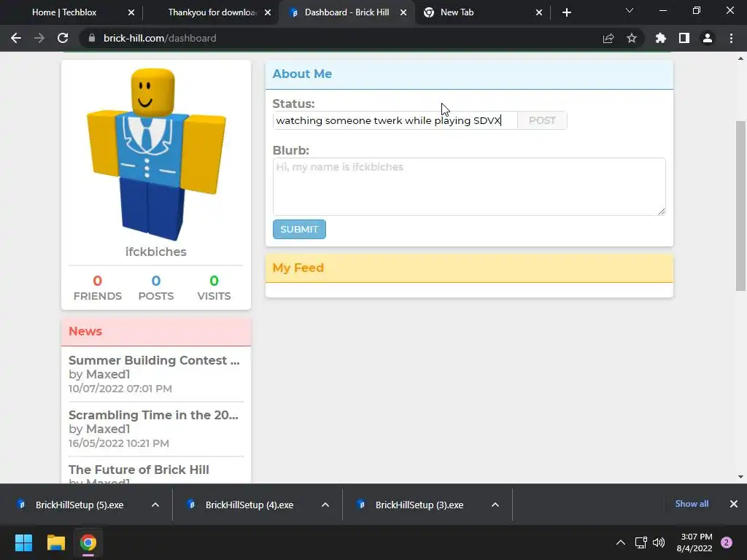Viewport: 747px width, 560px height.
Task: Share this page using the share icon
Action: (x=608, y=38)
